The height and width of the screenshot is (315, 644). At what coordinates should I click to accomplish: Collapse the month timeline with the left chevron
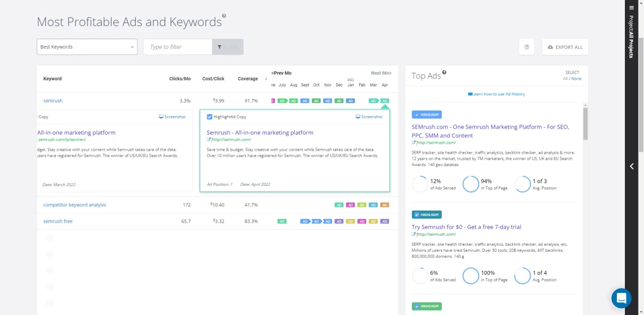pyautogui.click(x=266, y=78)
